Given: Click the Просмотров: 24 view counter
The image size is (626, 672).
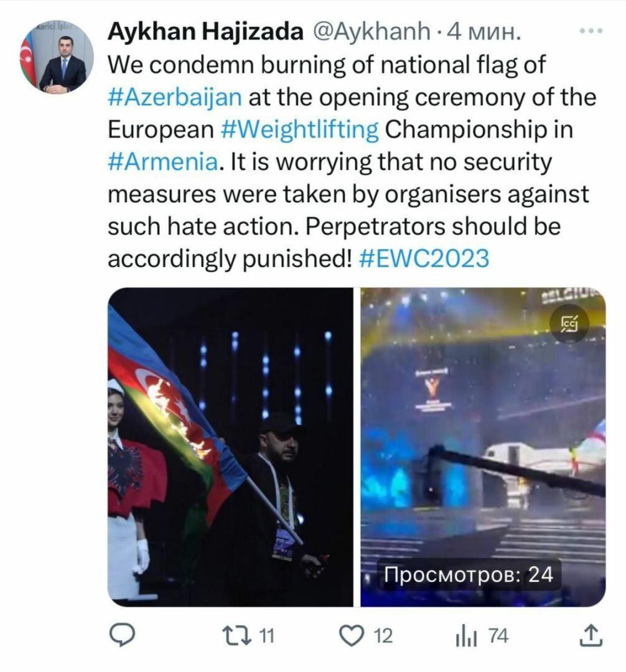Looking at the screenshot, I should [x=469, y=575].
